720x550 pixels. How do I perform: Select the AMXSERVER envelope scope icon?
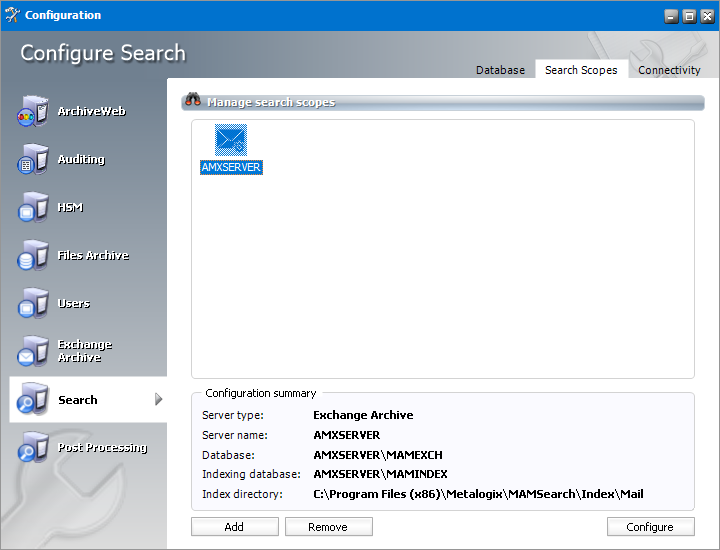click(x=231, y=140)
